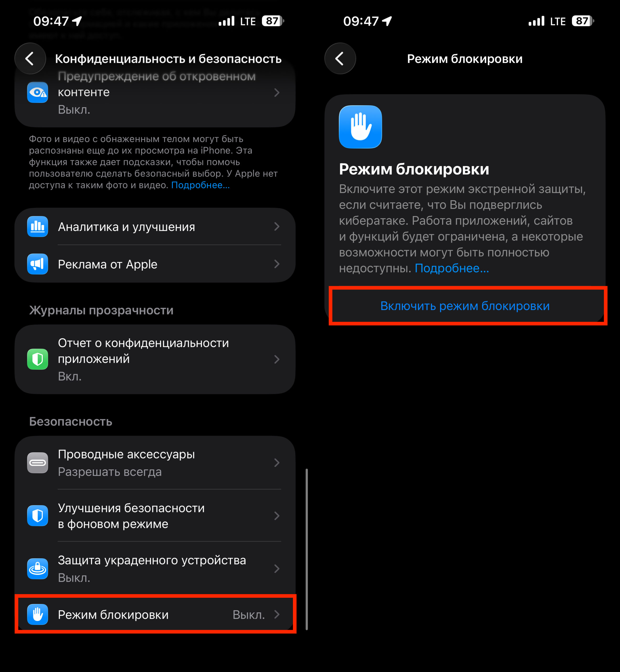Tap the green app privacy report shield icon

(38, 359)
